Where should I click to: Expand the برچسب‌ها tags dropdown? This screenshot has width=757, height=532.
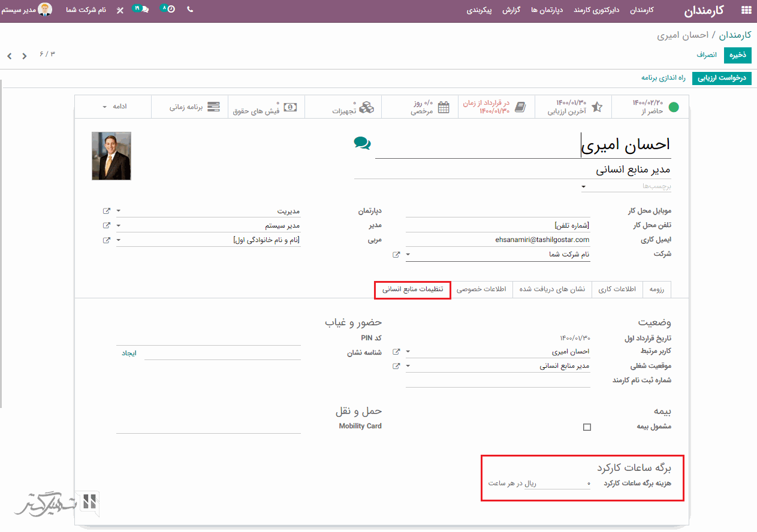pyautogui.click(x=584, y=187)
